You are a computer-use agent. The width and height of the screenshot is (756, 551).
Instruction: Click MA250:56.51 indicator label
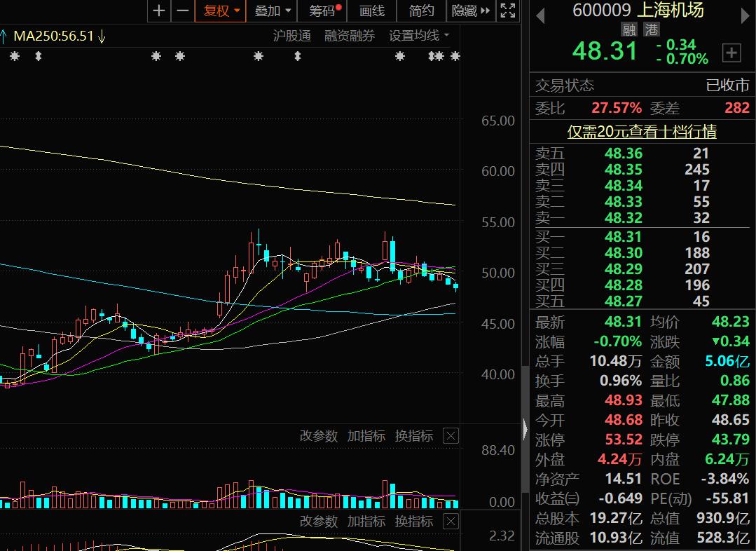click(x=53, y=36)
